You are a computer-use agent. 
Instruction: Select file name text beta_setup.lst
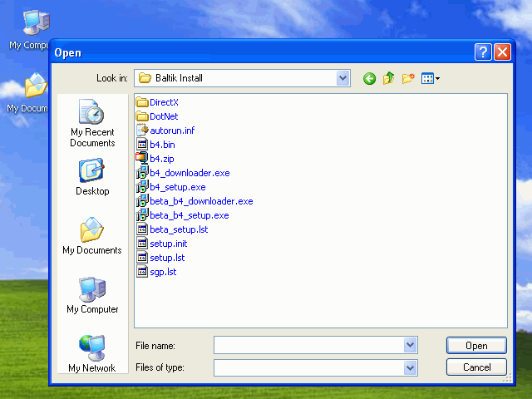point(179,229)
